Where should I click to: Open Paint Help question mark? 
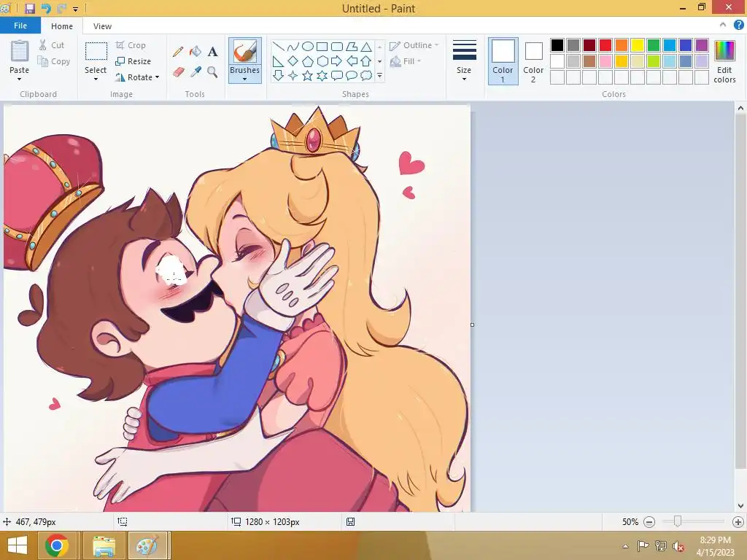tap(738, 26)
